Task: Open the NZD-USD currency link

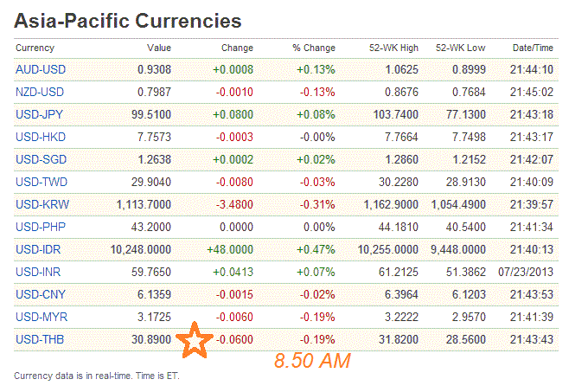Action: [x=40, y=93]
